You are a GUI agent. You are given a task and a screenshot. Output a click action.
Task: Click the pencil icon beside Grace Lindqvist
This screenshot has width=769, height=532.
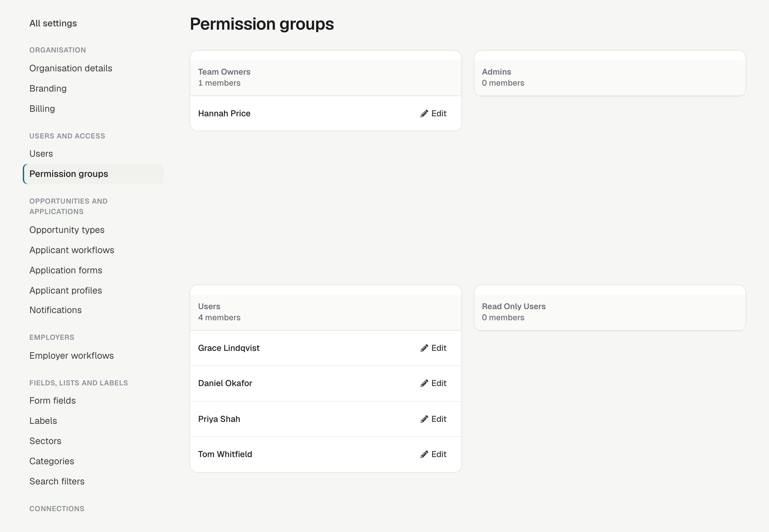pyautogui.click(x=424, y=348)
